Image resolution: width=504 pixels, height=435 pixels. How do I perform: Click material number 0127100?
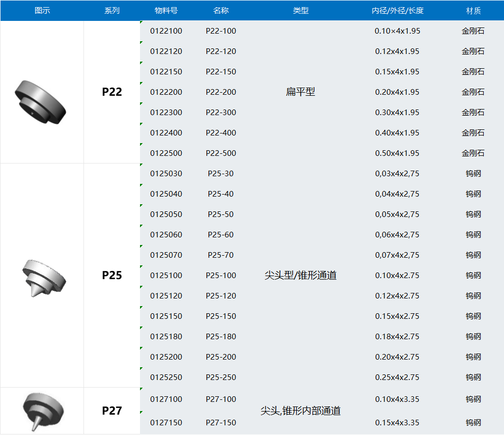point(166,399)
